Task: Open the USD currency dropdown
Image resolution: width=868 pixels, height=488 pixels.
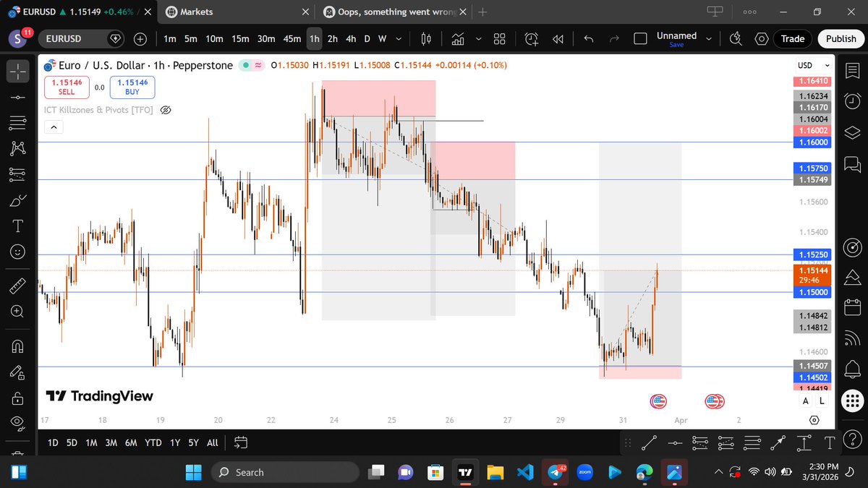Action: coord(812,65)
